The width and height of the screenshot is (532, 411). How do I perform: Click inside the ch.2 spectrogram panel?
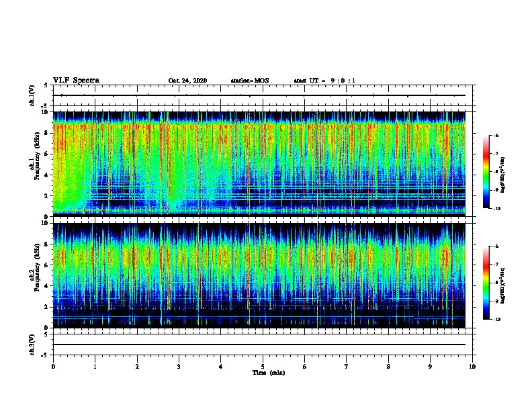pos(259,275)
